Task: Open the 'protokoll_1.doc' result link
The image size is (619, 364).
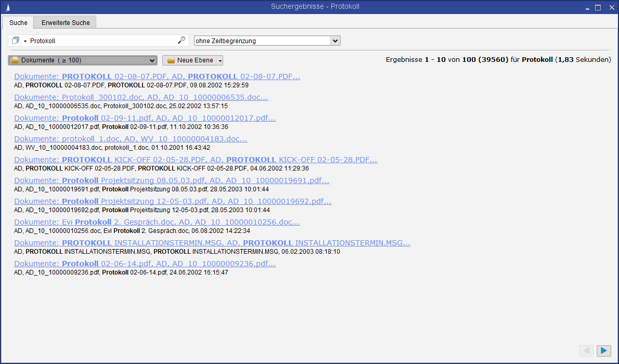Action: (x=131, y=139)
